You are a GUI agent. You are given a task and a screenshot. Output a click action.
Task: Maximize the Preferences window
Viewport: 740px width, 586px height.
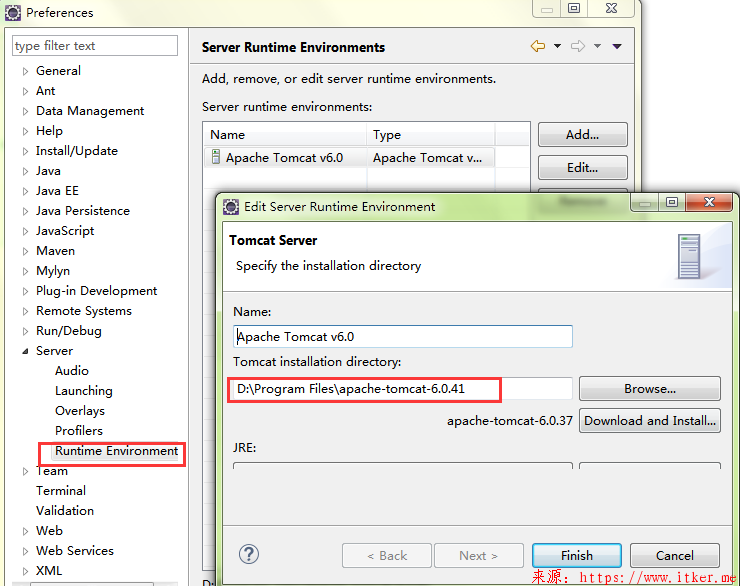click(x=573, y=8)
